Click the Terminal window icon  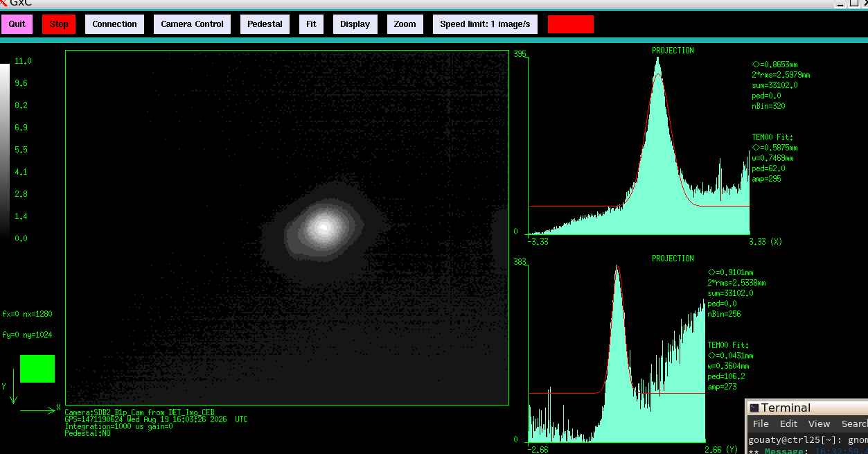pos(754,408)
